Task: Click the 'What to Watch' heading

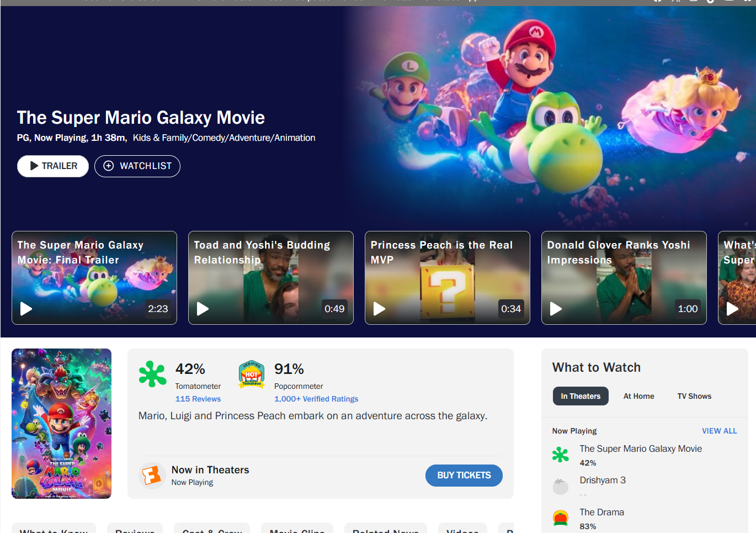Action: point(597,368)
